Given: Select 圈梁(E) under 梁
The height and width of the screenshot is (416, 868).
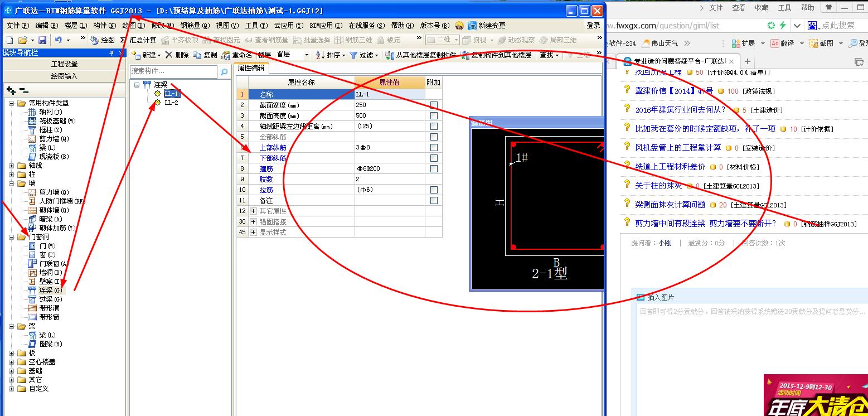Looking at the screenshot, I should tap(45, 344).
